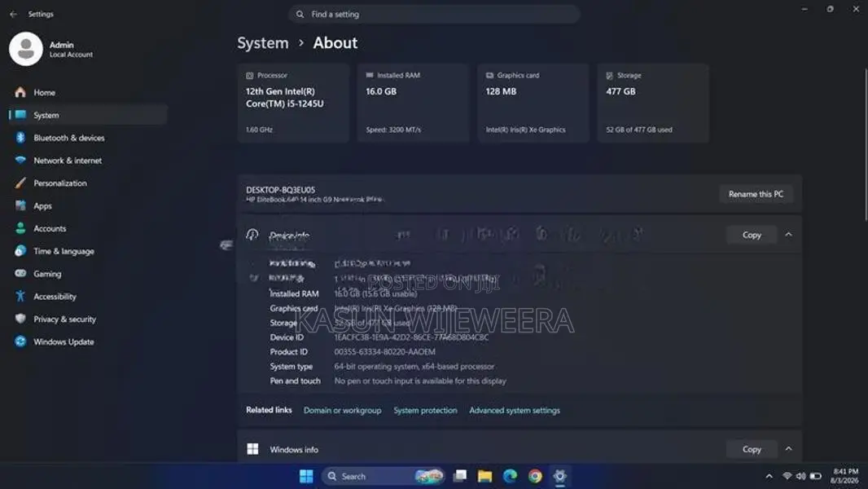Go back using the Settings back arrow
Viewport: 868px width, 489px height.
coord(13,14)
